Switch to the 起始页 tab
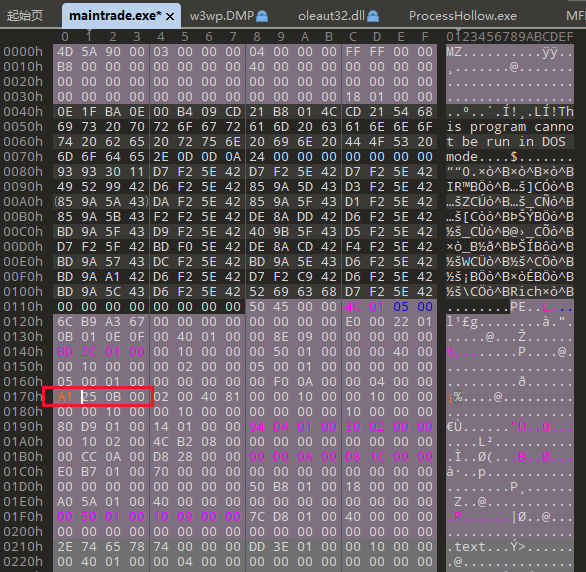Viewport: 586px width, 572px height. [25, 16]
